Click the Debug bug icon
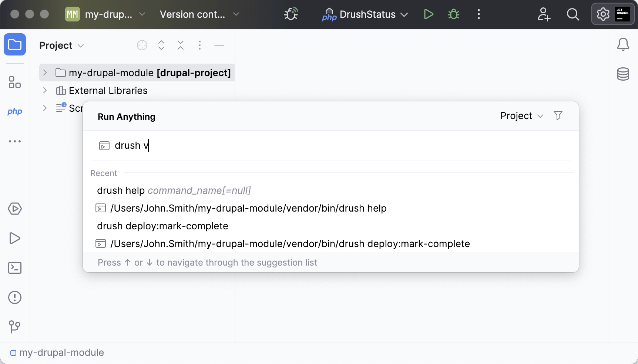Image resolution: width=638 pixels, height=364 pixels. (453, 14)
